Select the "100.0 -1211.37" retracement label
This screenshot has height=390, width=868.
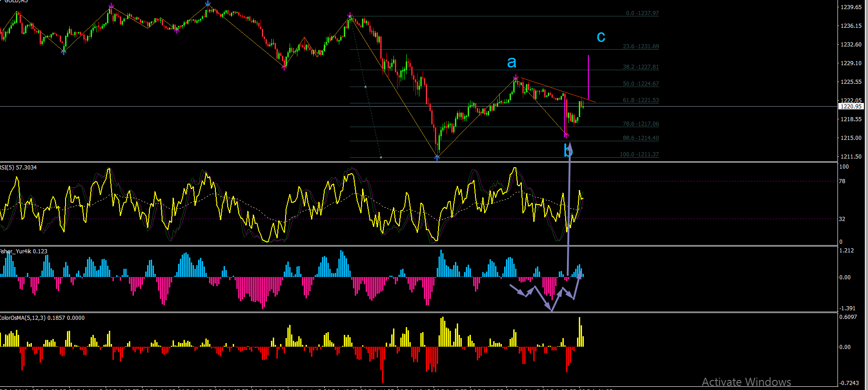[639, 154]
